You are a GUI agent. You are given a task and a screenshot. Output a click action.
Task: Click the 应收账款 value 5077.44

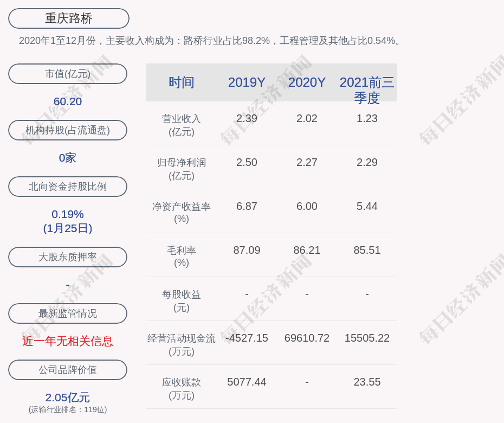pos(247,382)
